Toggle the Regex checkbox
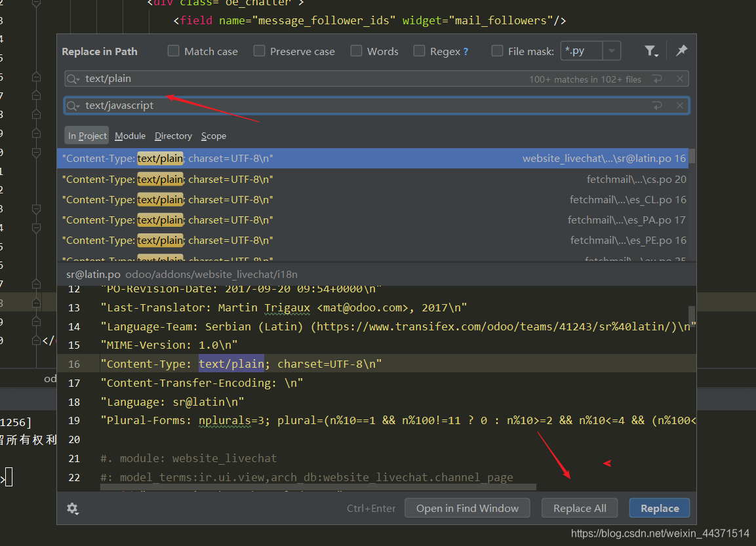Image resolution: width=756 pixels, height=546 pixels. [x=419, y=50]
